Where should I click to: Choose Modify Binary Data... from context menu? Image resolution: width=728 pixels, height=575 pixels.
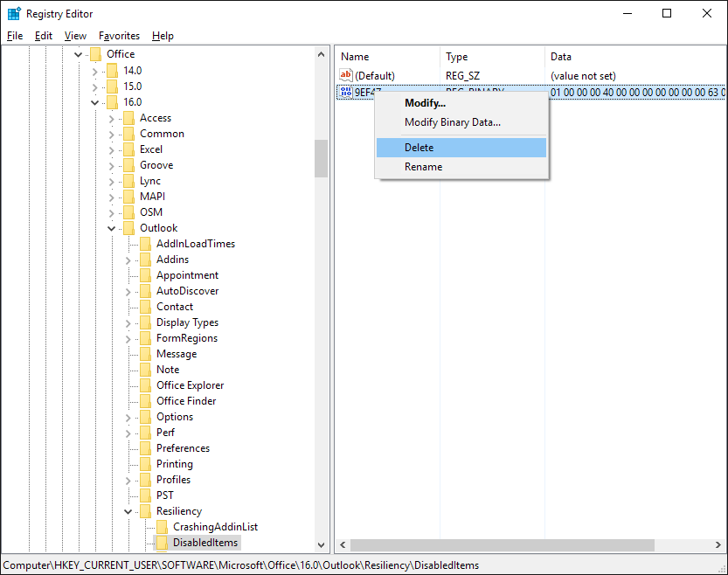[461, 122]
